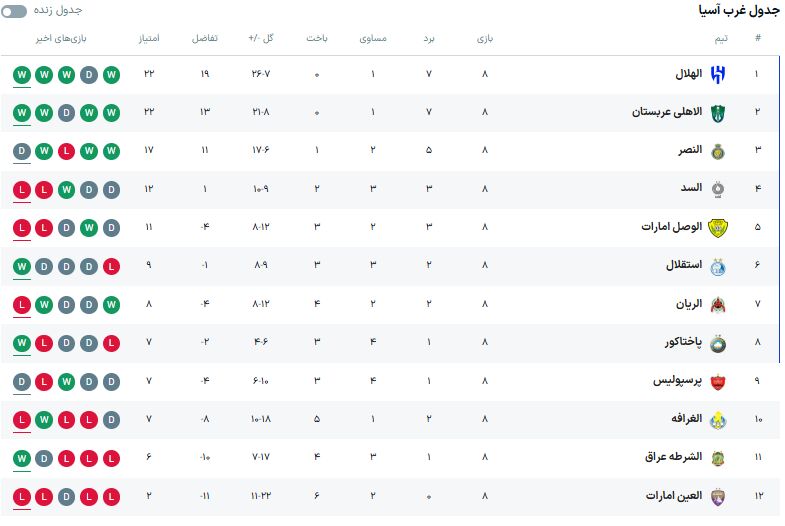The width and height of the screenshot is (785, 526).
Task: Click the السد team crest
Action: 718,189
